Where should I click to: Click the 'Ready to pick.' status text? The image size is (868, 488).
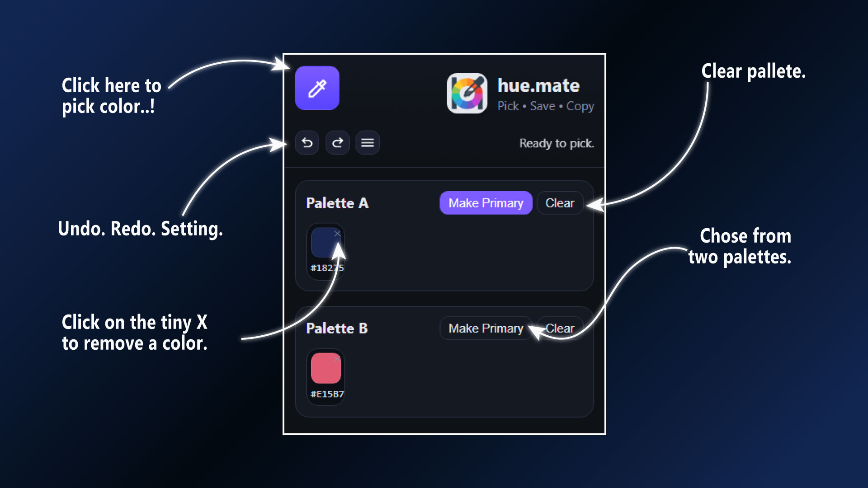click(557, 143)
